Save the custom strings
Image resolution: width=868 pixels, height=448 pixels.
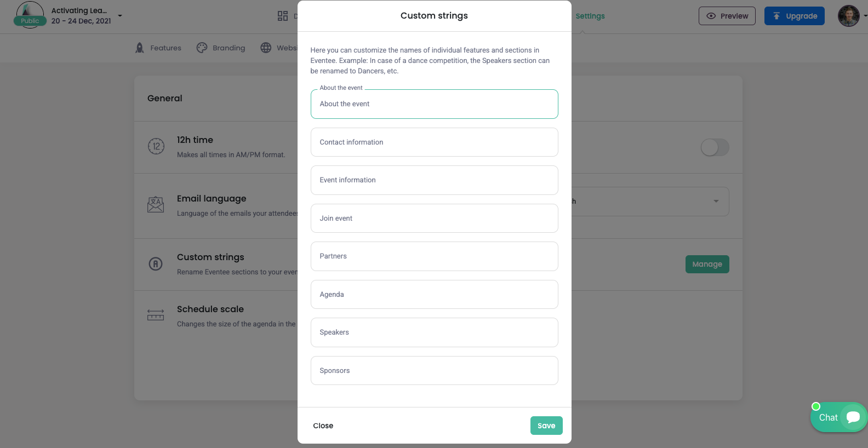546,426
